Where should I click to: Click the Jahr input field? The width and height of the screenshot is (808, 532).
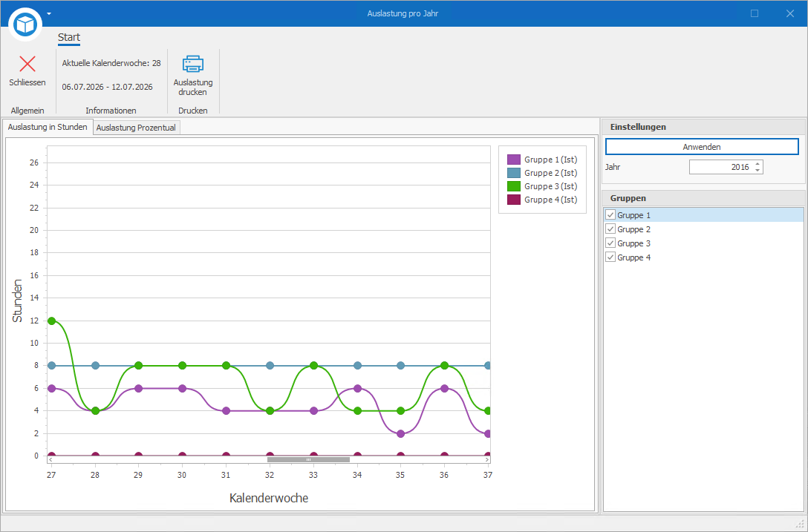tap(720, 167)
